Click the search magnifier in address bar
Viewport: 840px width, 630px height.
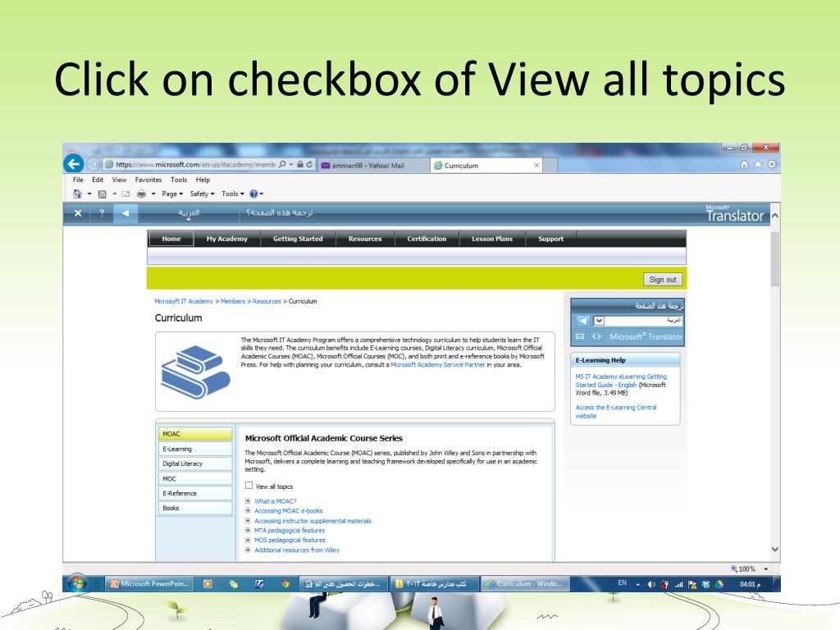(x=282, y=164)
